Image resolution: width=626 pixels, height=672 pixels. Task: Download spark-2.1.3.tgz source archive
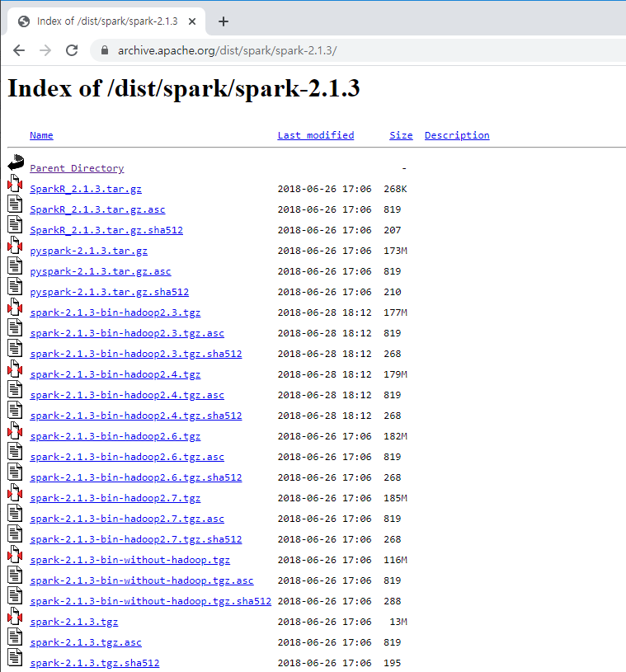click(x=73, y=622)
